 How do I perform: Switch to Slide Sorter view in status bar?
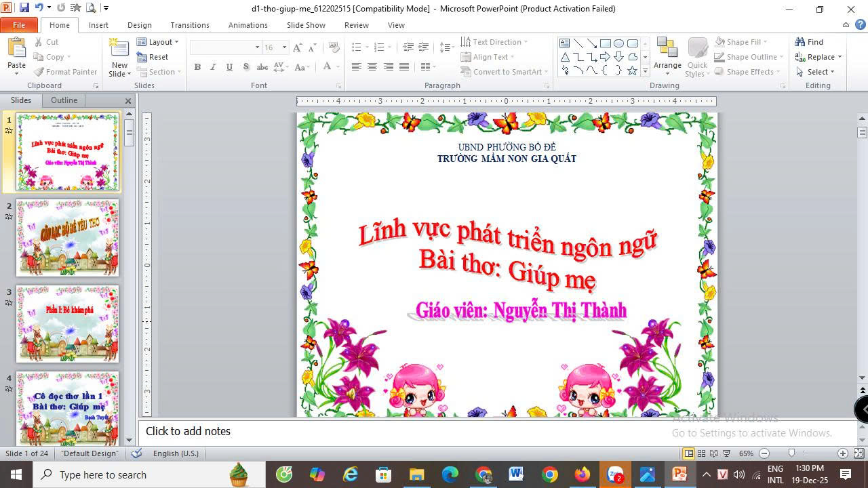click(x=702, y=453)
